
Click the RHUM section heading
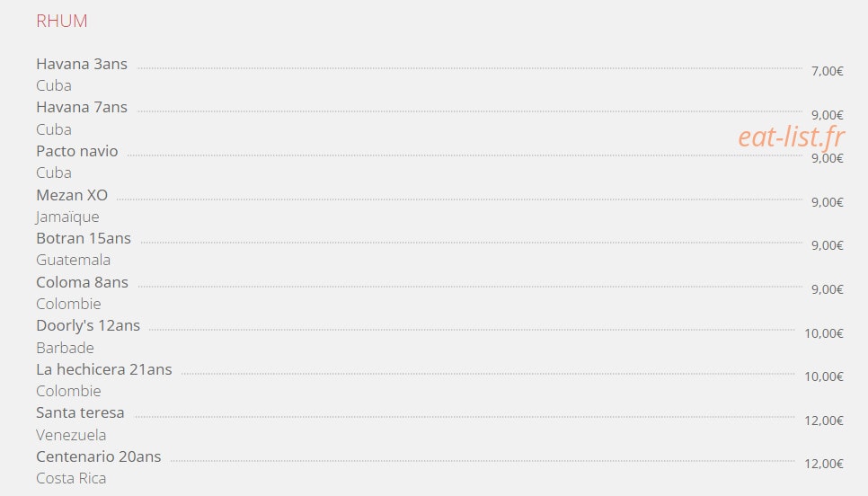tap(61, 21)
